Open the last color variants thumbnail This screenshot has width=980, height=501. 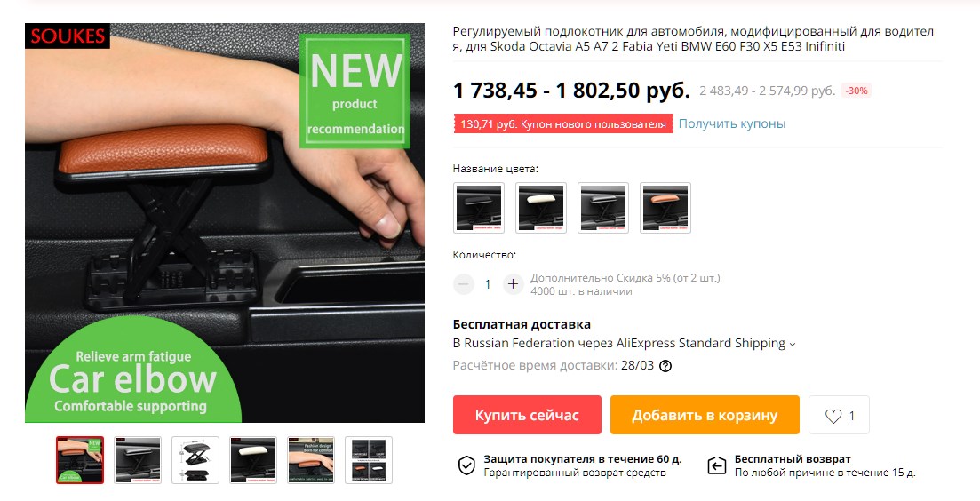[369, 460]
